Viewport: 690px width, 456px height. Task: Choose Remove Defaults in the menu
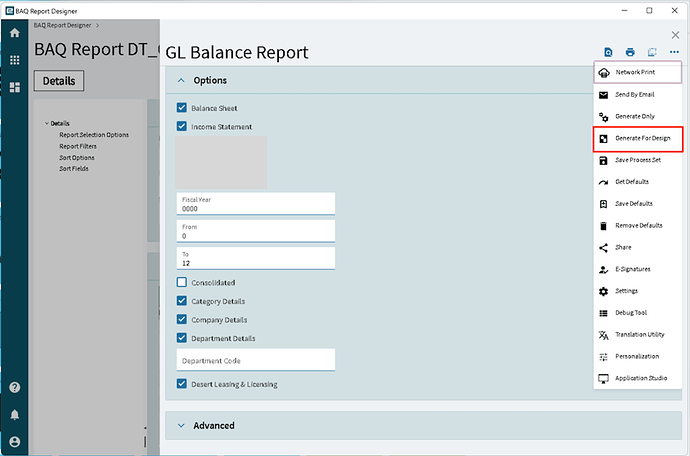click(638, 226)
